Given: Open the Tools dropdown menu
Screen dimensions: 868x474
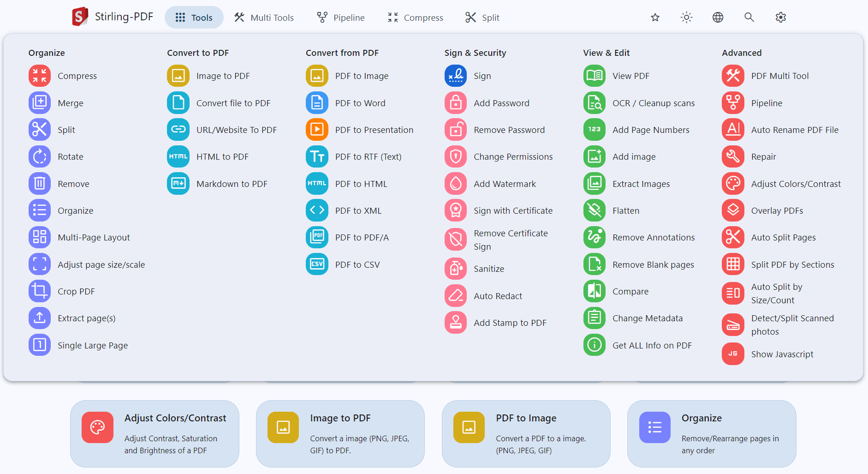Looking at the screenshot, I should pos(194,17).
